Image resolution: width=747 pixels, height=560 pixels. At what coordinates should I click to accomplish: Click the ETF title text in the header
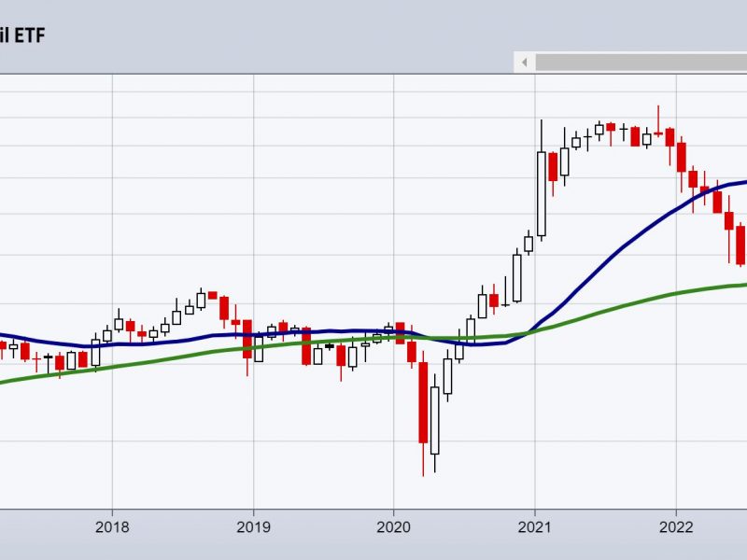[x=21, y=35]
